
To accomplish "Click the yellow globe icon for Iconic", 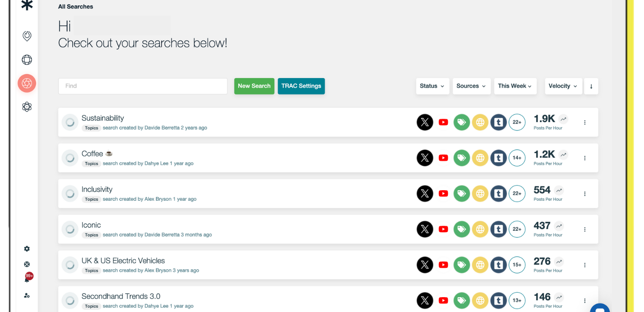I will pyautogui.click(x=480, y=229).
